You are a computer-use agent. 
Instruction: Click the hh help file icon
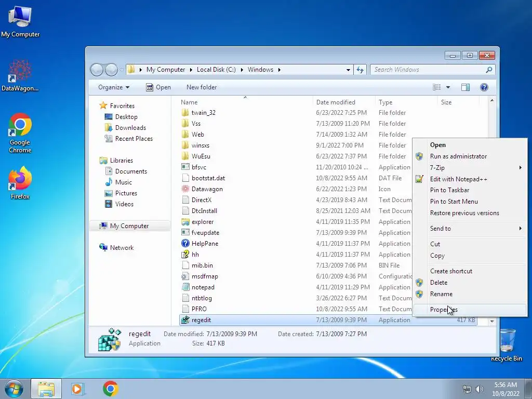(x=185, y=254)
